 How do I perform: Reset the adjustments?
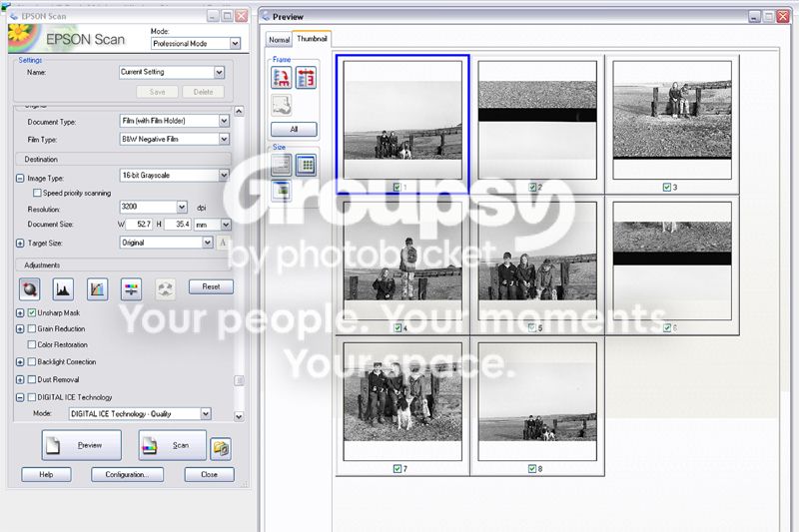tap(211, 286)
